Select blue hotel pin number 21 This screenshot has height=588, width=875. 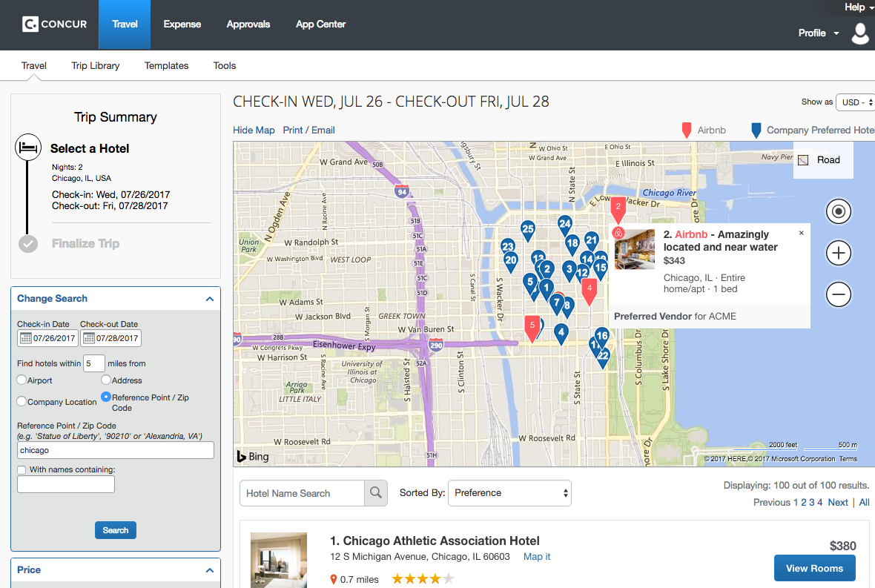click(592, 242)
